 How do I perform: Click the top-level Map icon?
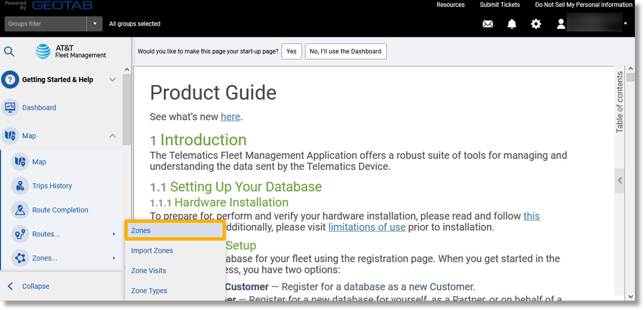coord(10,136)
